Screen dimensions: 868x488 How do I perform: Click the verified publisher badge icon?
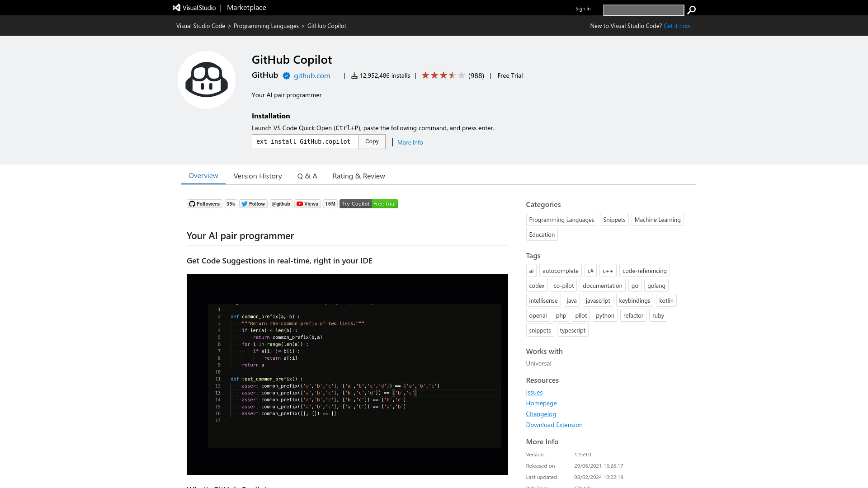(x=286, y=76)
